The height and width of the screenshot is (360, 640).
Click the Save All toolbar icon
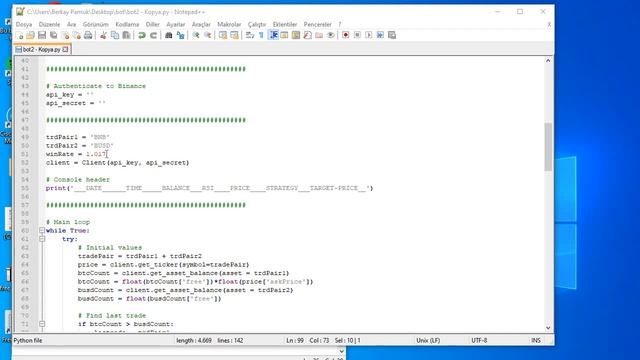[53, 36]
